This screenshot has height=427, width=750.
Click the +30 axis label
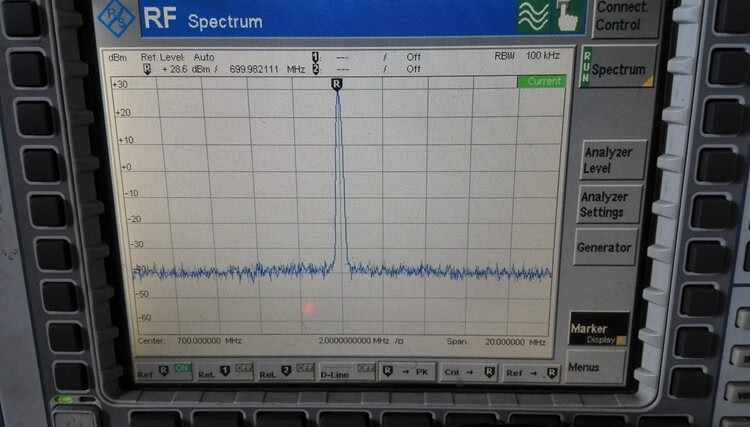pyautogui.click(x=120, y=85)
